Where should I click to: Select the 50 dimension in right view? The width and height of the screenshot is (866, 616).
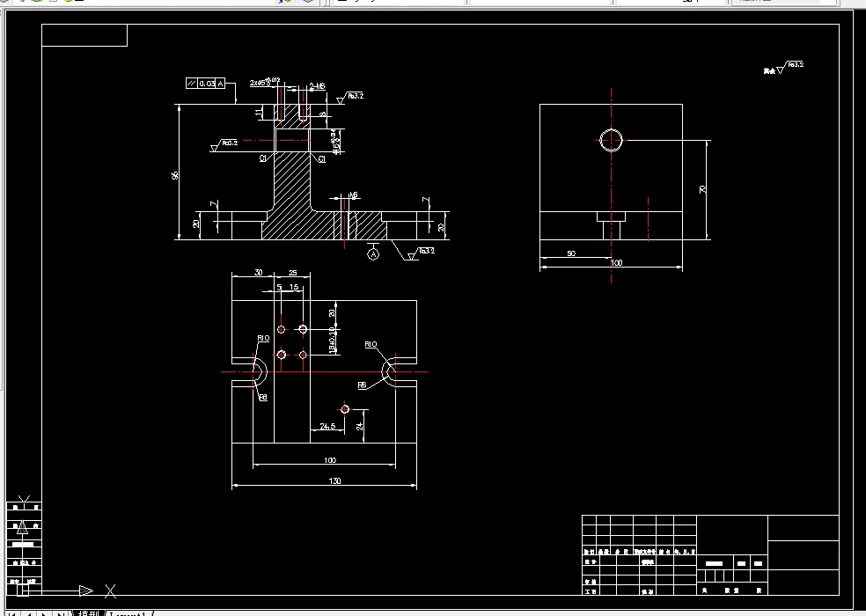[571, 253]
